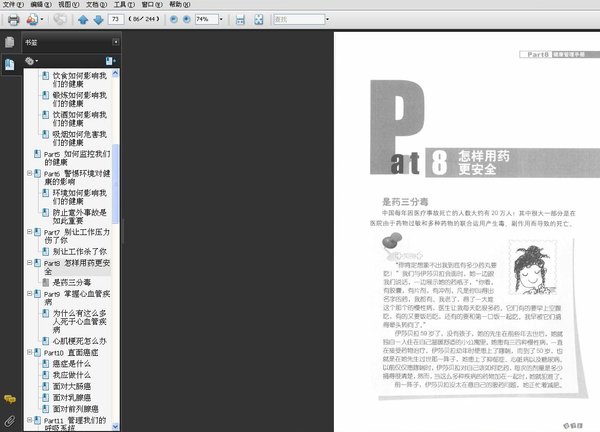
Task: Open the Part9 掌握心血管疾病 bookmark
Action: [x=77, y=298]
